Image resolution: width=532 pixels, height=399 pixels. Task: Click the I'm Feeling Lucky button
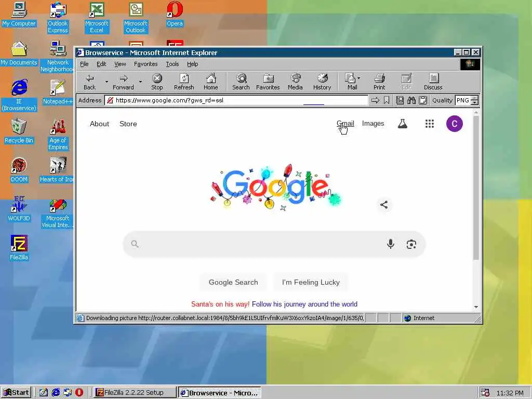(x=311, y=282)
